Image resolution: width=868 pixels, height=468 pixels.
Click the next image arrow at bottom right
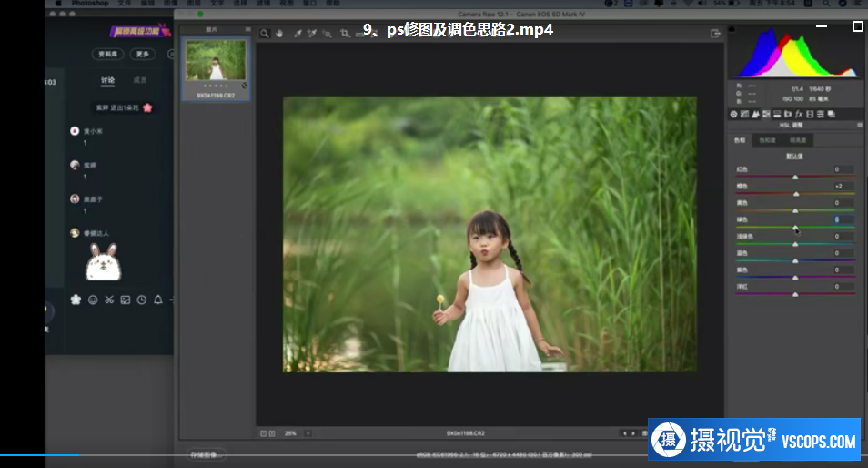(x=634, y=433)
